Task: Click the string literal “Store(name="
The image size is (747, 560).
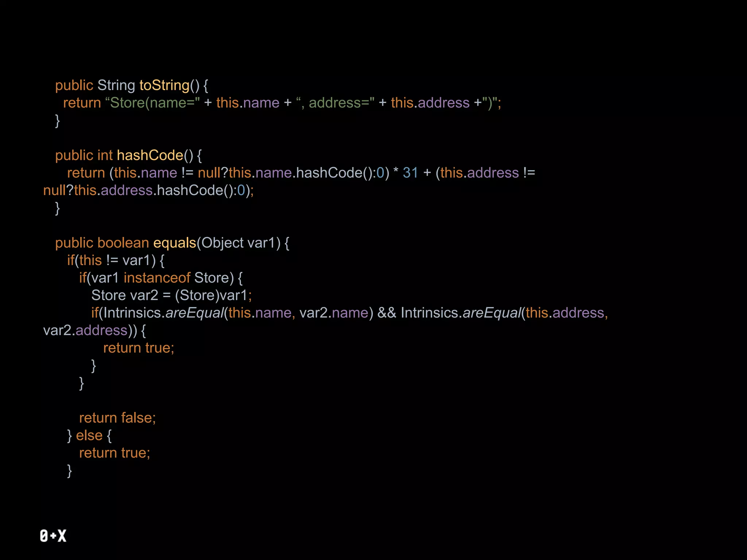Action: (x=152, y=103)
